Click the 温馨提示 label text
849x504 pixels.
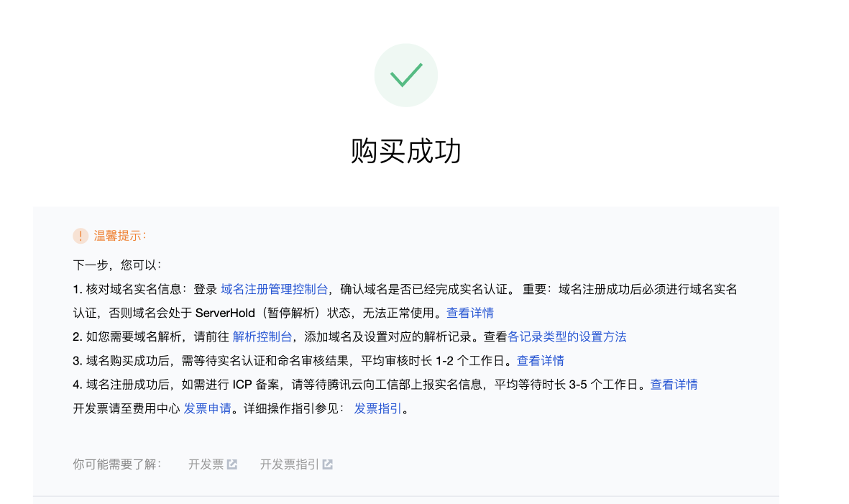(120, 236)
